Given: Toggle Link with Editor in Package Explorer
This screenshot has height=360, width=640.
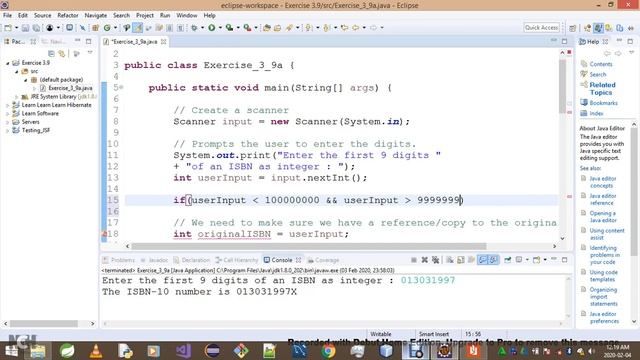Looking at the screenshot, I should tap(62, 53).
